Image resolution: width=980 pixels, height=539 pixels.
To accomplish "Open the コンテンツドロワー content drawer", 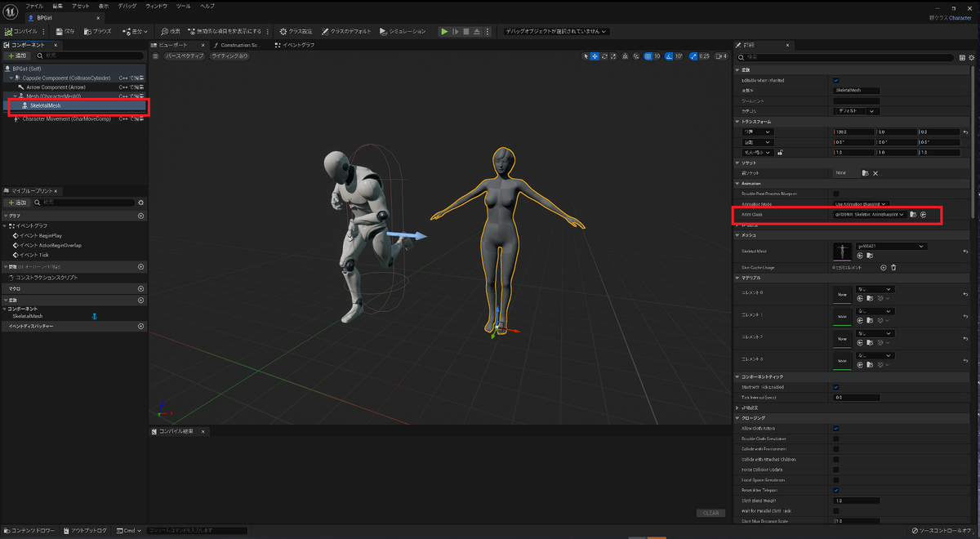I will 29,531.
